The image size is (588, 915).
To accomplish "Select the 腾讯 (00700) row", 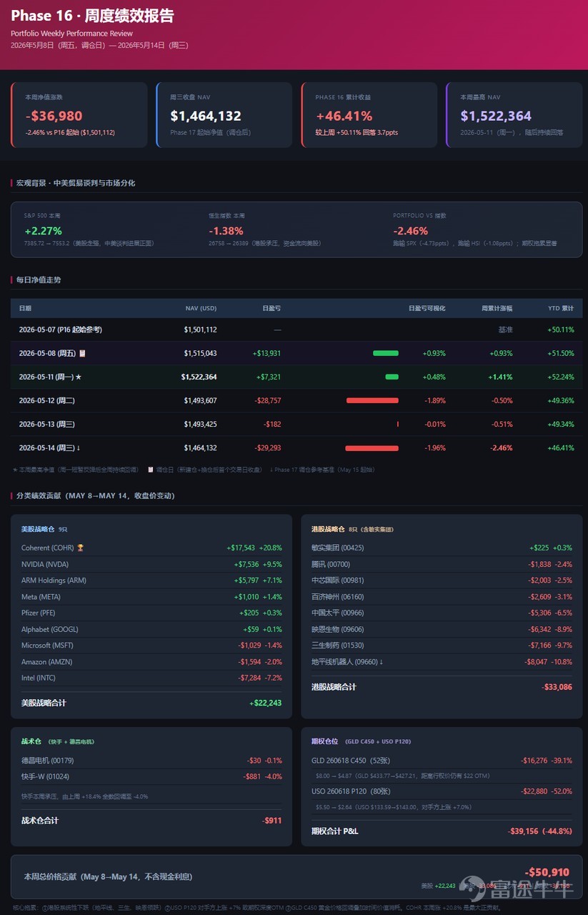I will [442, 565].
